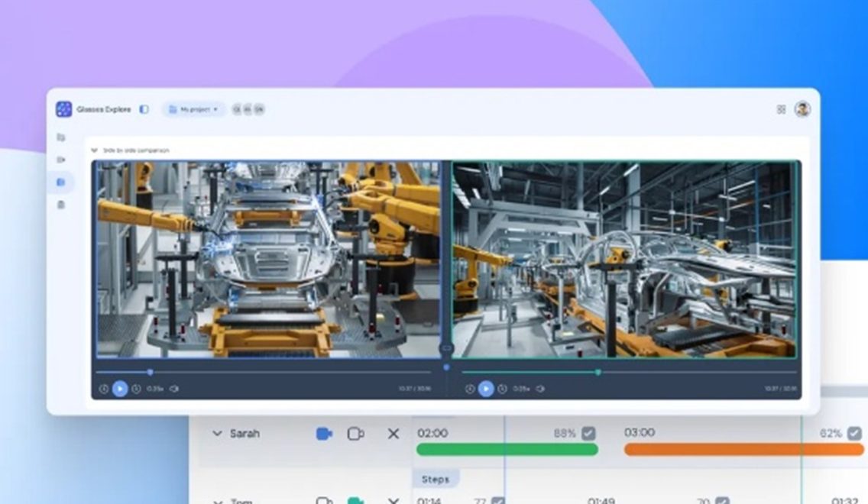The image size is (868, 504).
Task: Click the link icon between the videos
Action: click(447, 348)
